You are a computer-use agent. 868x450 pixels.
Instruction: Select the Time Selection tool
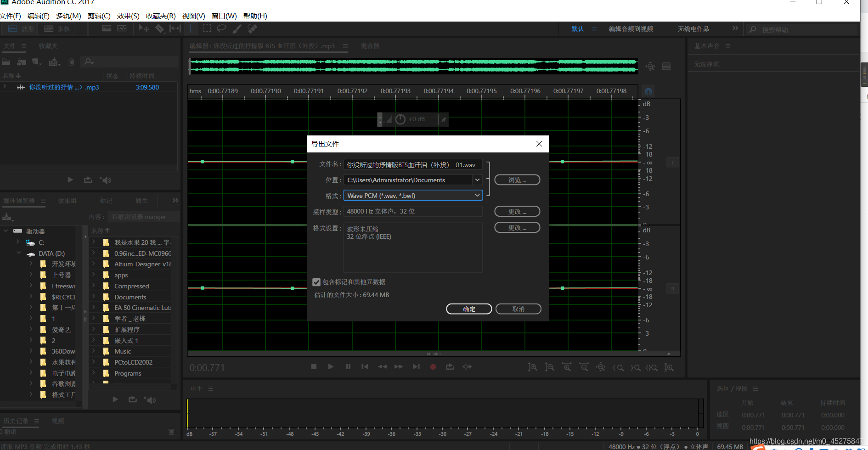coord(190,28)
